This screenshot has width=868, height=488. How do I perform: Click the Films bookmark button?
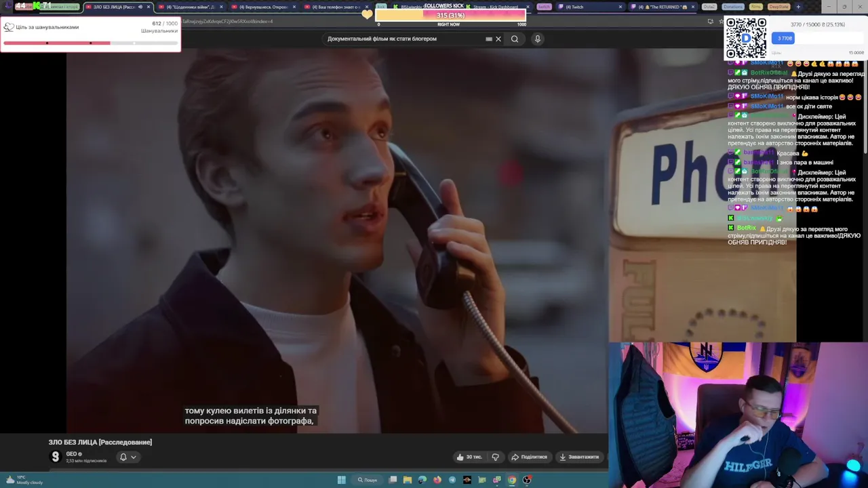[756, 7]
